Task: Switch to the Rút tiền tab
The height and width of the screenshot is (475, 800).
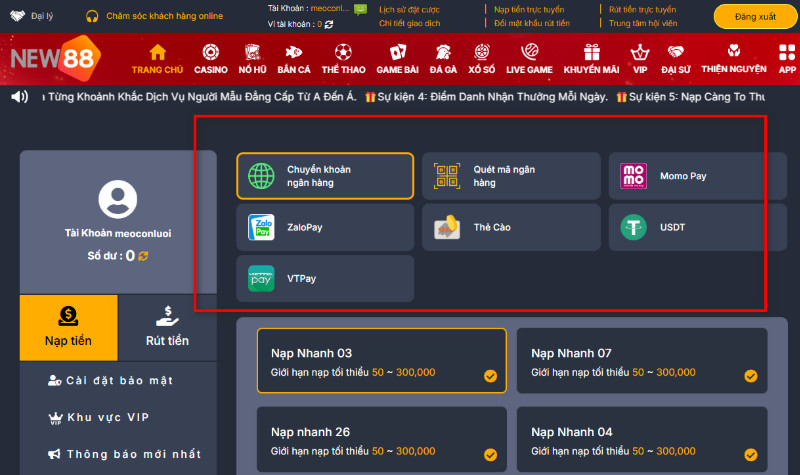Action: (167, 328)
